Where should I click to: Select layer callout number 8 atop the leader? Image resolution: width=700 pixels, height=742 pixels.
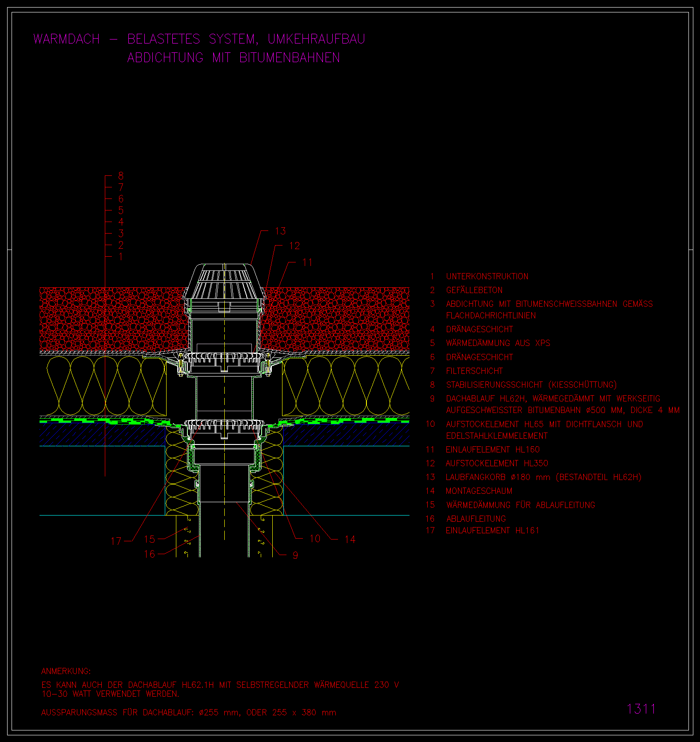pyautogui.click(x=121, y=176)
